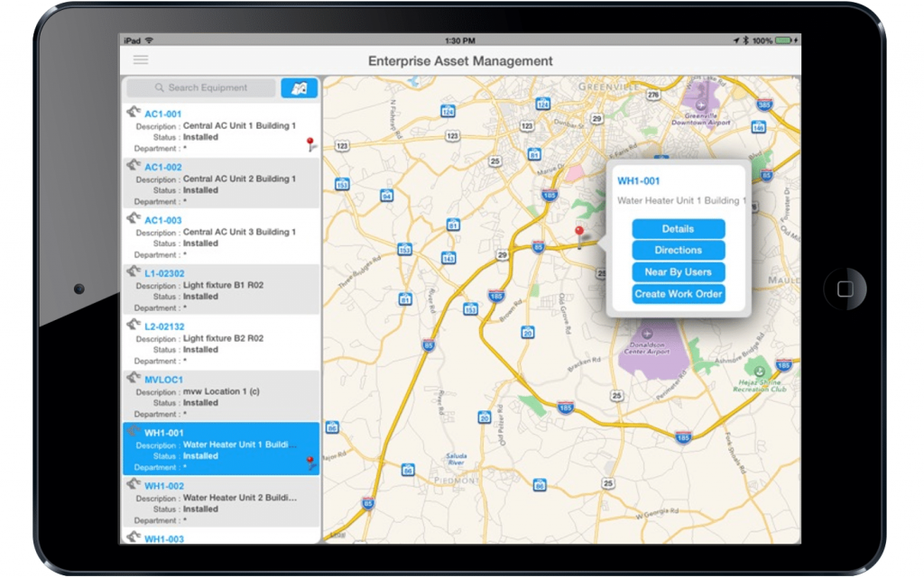Show Near By Users for WH1-001

[678, 271]
